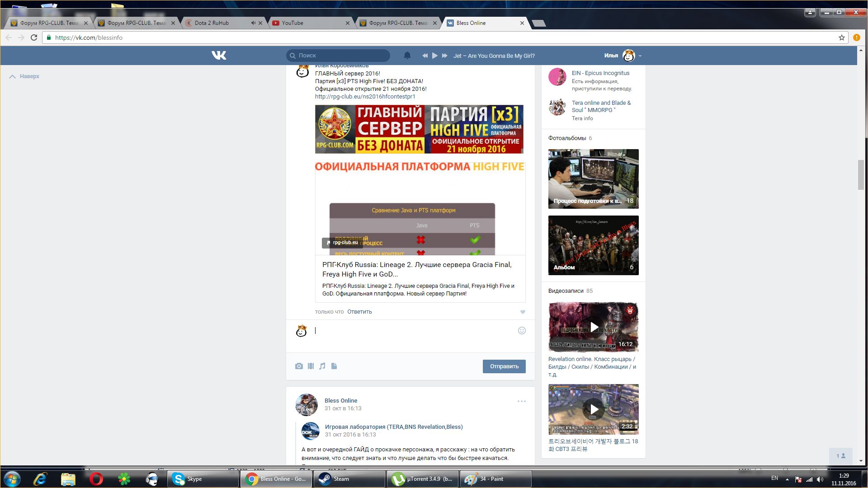
Task: Open ICQ from the taskbar
Action: click(124, 479)
